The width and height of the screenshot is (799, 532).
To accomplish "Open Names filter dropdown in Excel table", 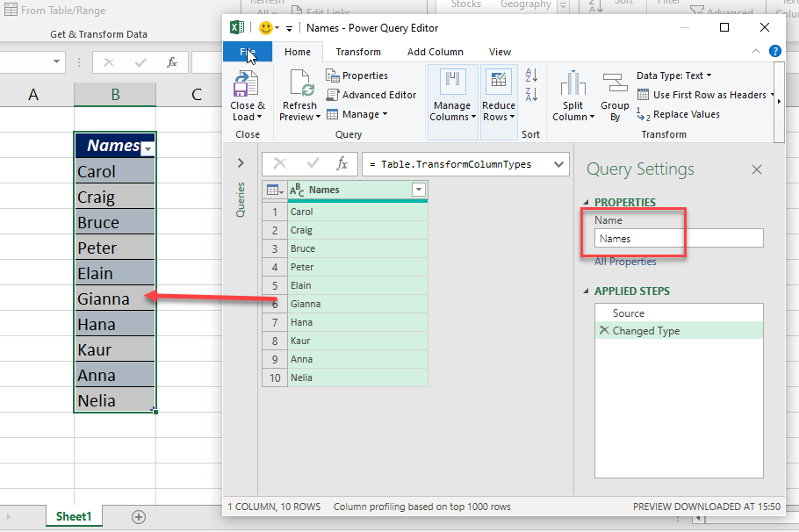I will 148,148.
